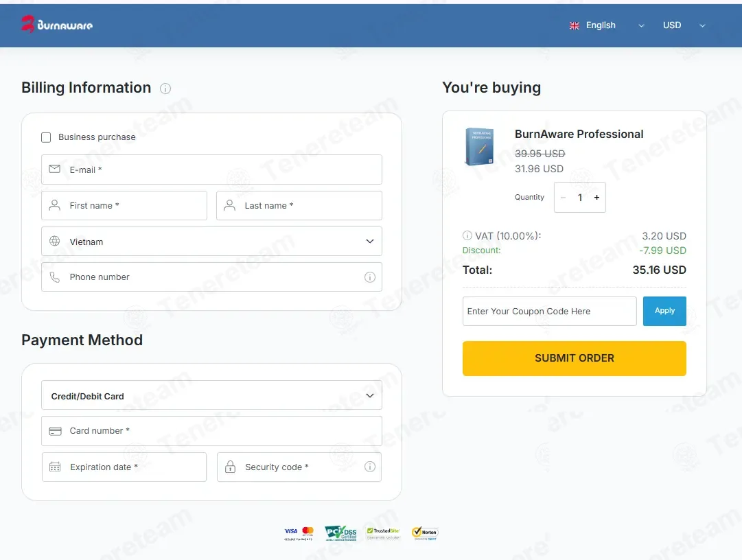Click the -7.99 USD discount value
The width and height of the screenshot is (742, 560).
tap(662, 250)
